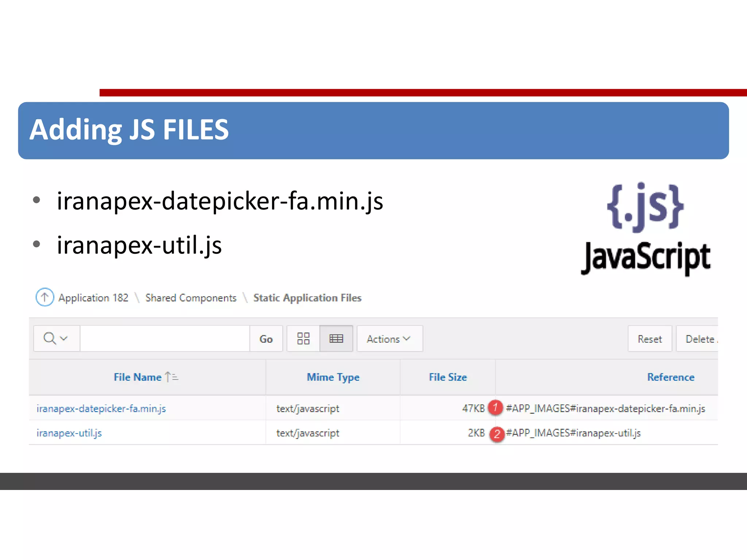Click the search magnifier icon
Viewport: 747px width, 560px height.
click(x=49, y=338)
